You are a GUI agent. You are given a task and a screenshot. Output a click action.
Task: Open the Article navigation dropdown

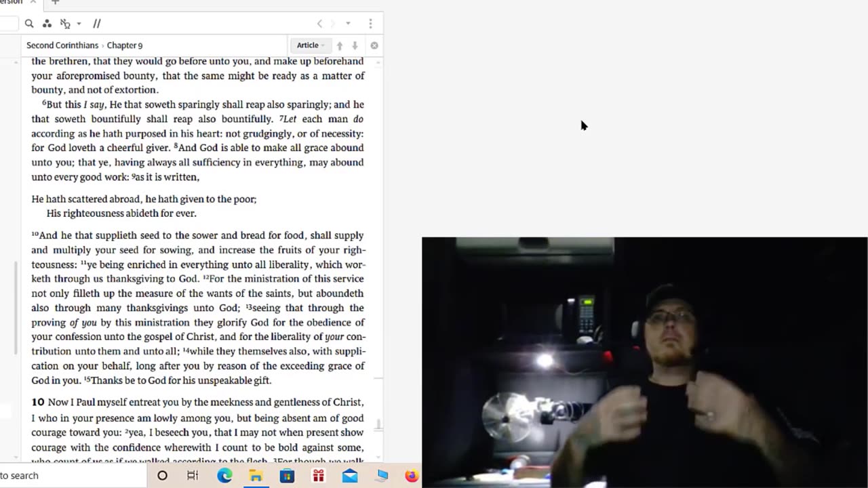click(x=311, y=45)
